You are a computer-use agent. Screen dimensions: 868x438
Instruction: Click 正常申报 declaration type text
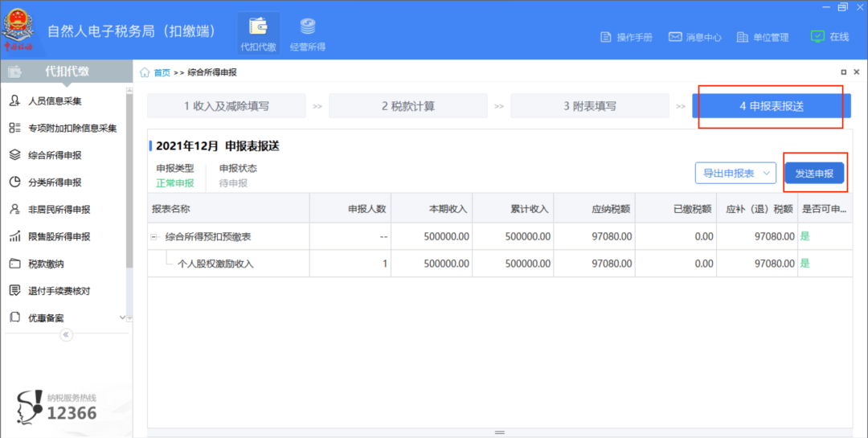coord(175,183)
